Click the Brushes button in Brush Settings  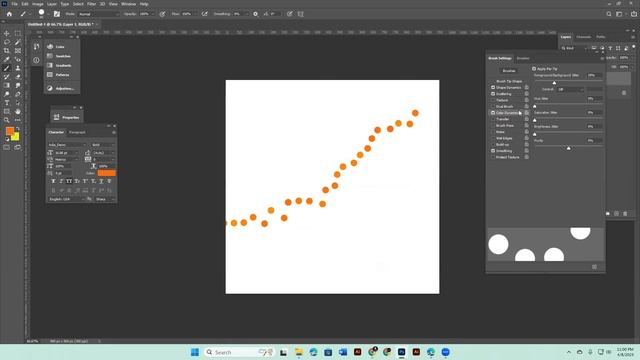[509, 71]
